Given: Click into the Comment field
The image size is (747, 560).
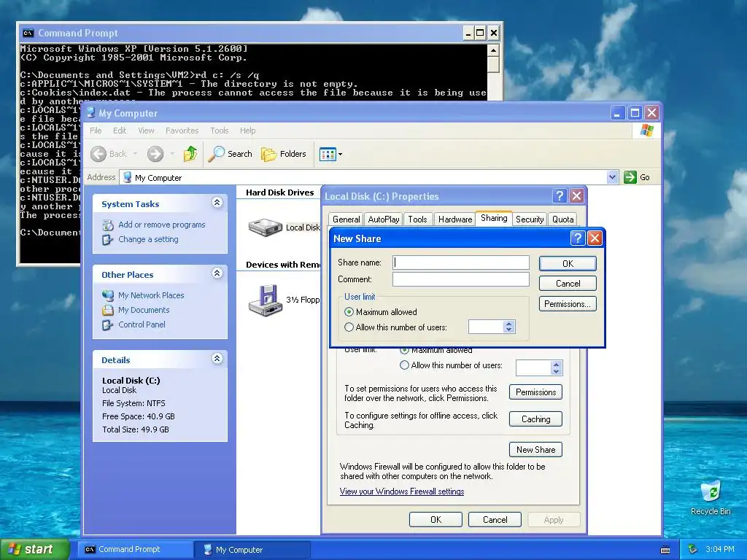Looking at the screenshot, I should [x=461, y=279].
